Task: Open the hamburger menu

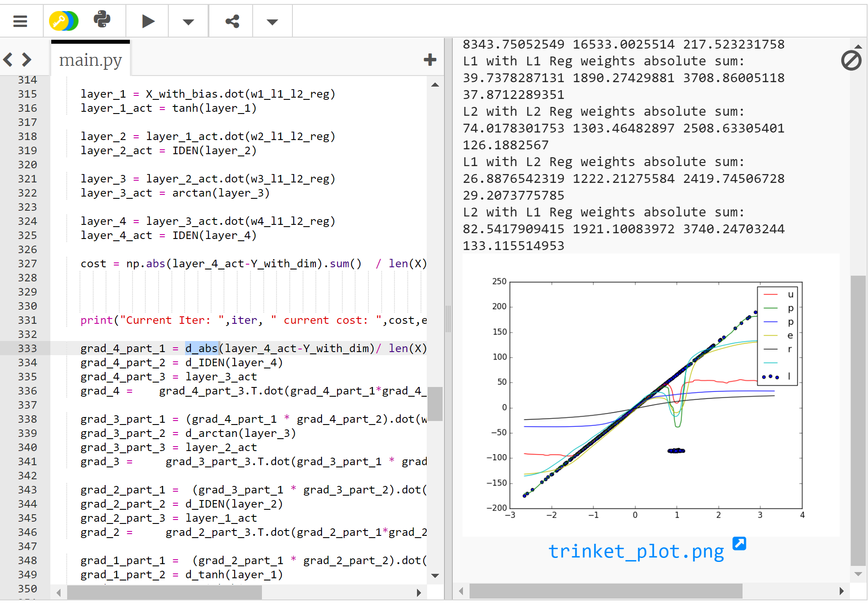Action: coord(20,21)
